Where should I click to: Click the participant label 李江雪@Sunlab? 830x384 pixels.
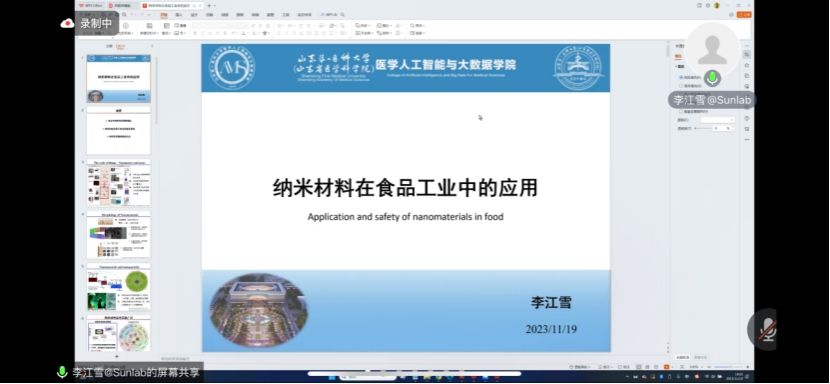(711, 100)
